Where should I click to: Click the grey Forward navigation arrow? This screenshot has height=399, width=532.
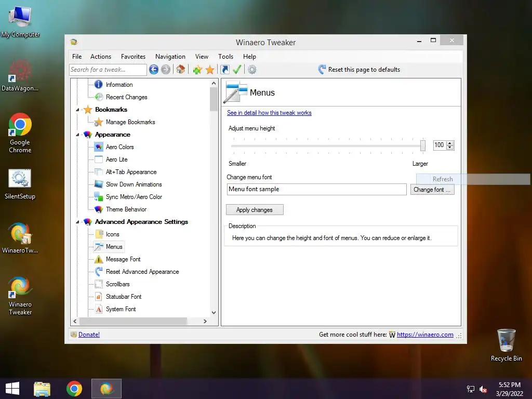166,70
